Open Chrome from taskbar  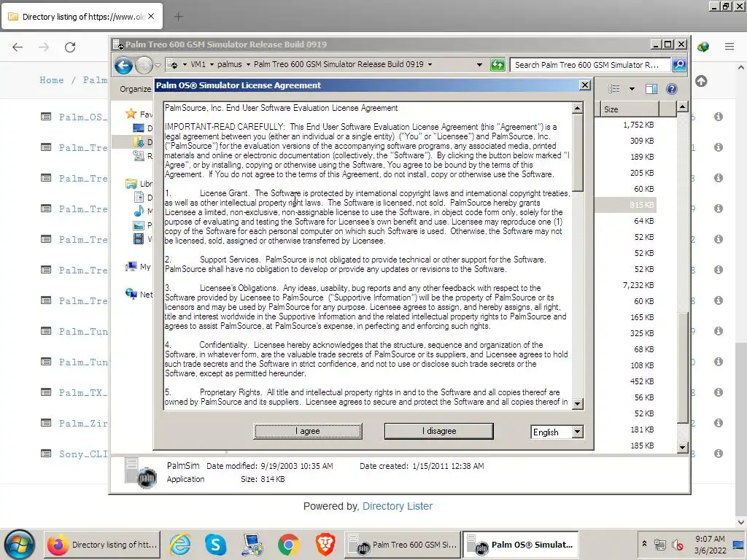point(288,545)
